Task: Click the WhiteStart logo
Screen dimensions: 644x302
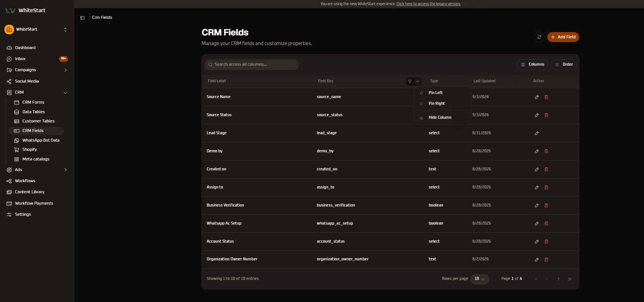Action: tap(25, 10)
